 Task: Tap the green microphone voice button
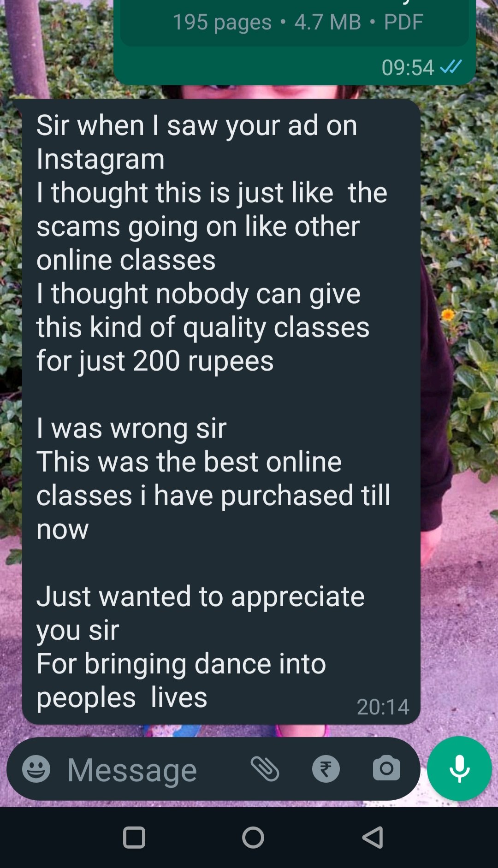[459, 768]
